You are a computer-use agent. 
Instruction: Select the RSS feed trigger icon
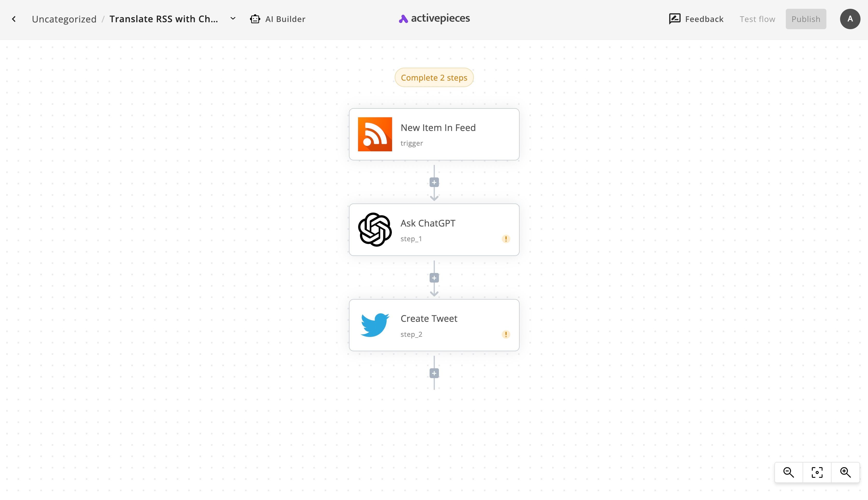pyautogui.click(x=375, y=134)
